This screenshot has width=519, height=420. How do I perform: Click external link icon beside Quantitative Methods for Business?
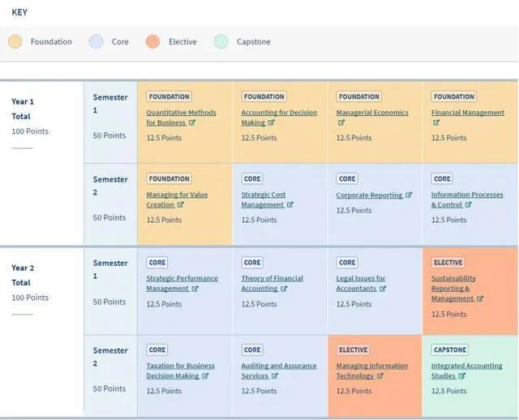(x=192, y=123)
